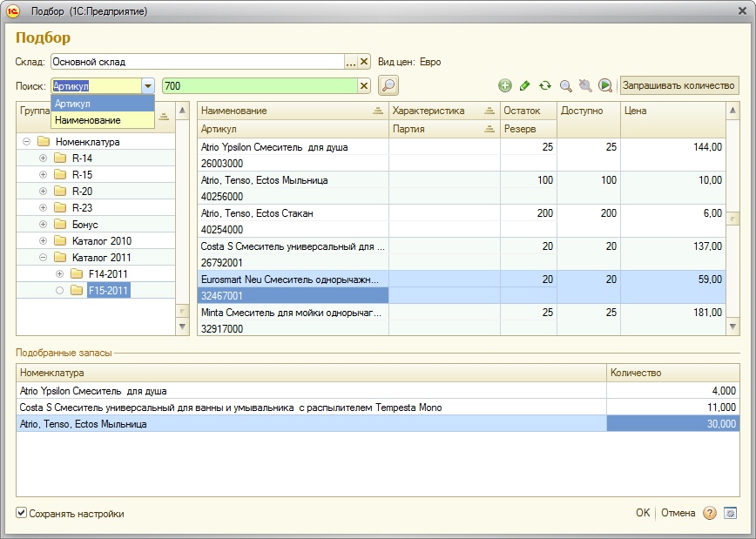Clear the Склад field with X button
The image size is (756, 539).
tap(364, 62)
